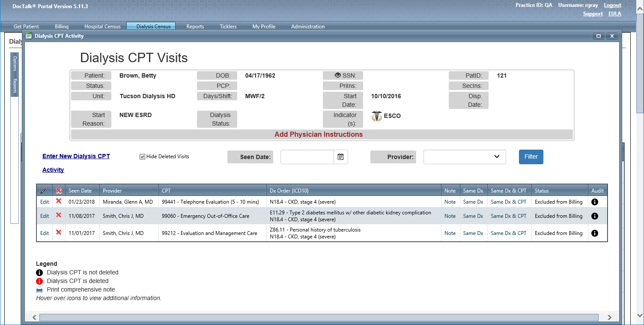
Task: Open audit info icon for 01/23/2018 visit
Action: click(x=594, y=202)
